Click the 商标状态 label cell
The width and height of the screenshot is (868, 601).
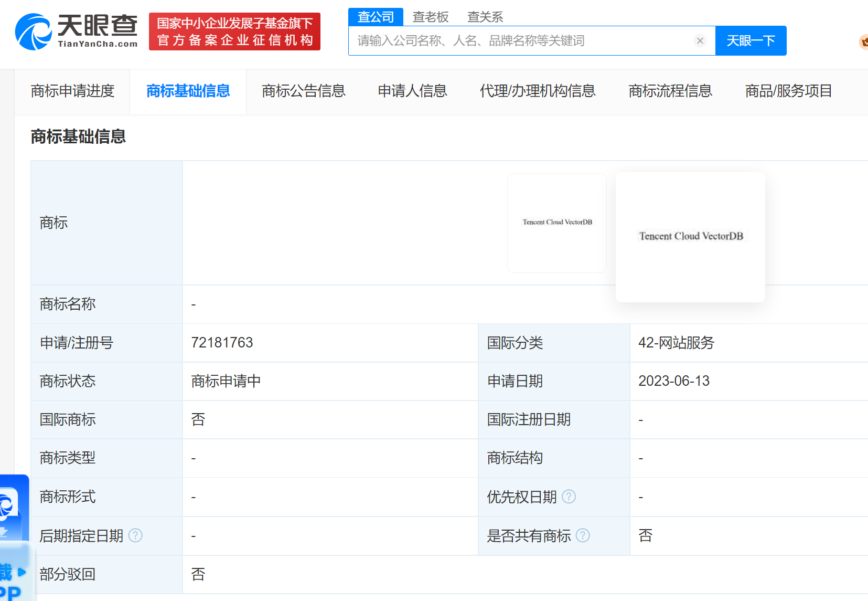tap(107, 381)
